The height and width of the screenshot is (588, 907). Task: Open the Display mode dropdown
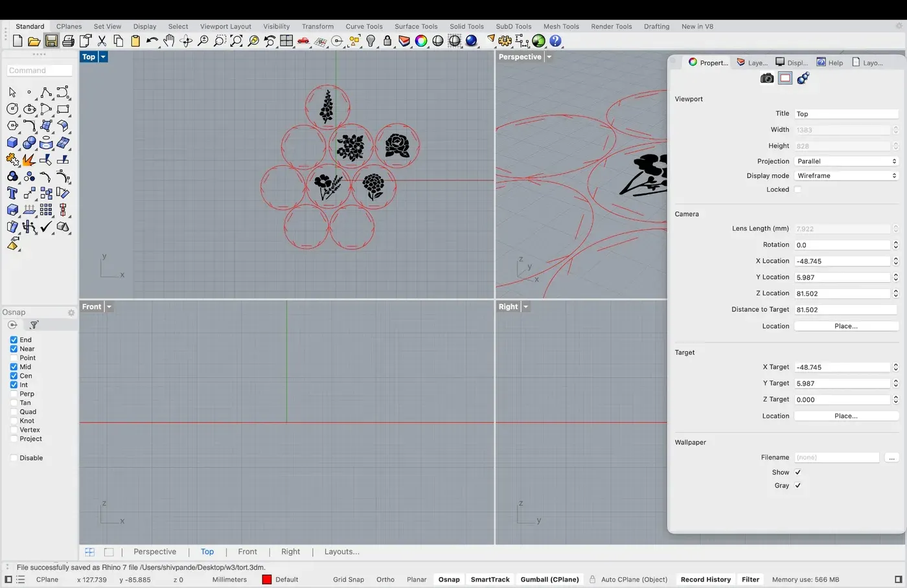tap(846, 175)
